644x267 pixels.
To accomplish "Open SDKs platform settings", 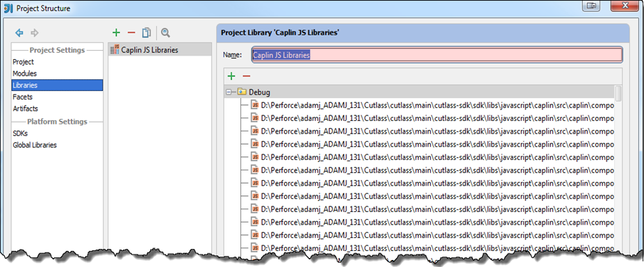I will (20, 133).
